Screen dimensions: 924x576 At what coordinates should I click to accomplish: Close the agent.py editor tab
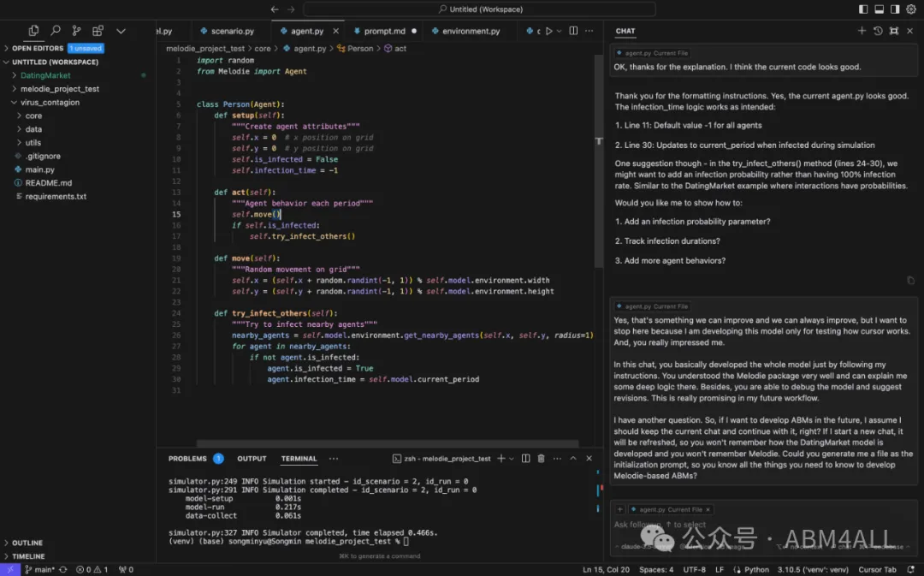[336, 31]
